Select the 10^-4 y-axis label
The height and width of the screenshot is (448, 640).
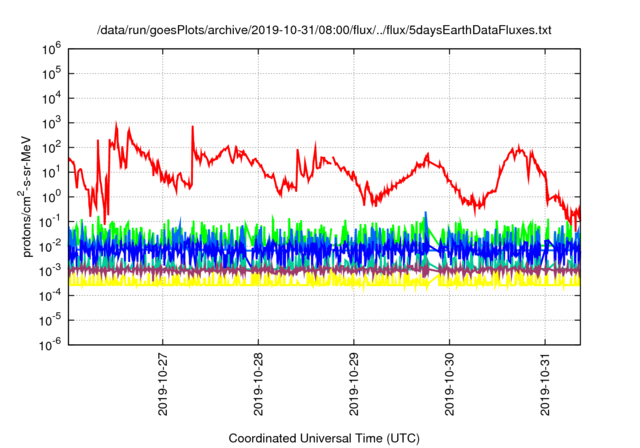click(x=51, y=296)
